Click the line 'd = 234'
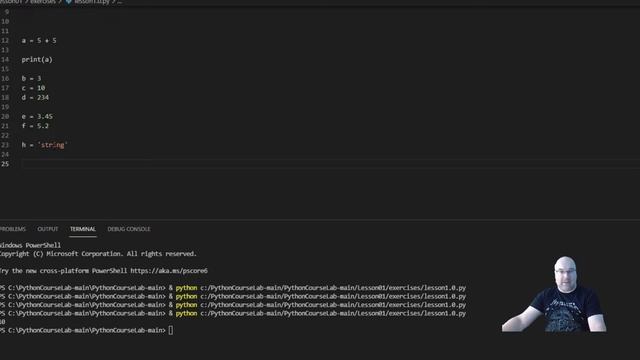 (x=35, y=98)
